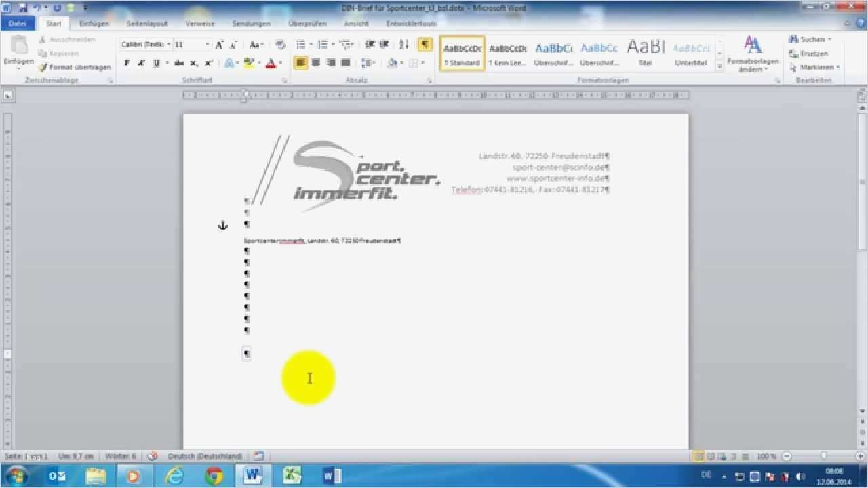
Task: Apply italic formatting
Action: (141, 62)
